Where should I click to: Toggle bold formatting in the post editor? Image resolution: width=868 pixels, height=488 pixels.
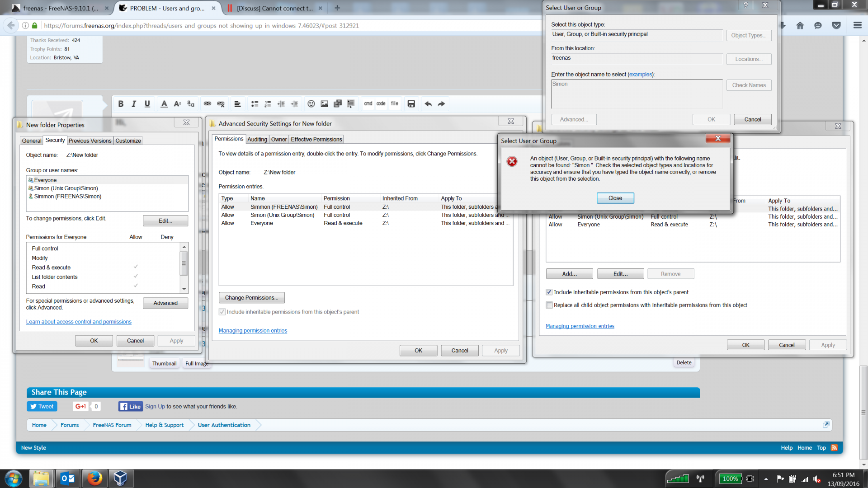click(x=121, y=104)
